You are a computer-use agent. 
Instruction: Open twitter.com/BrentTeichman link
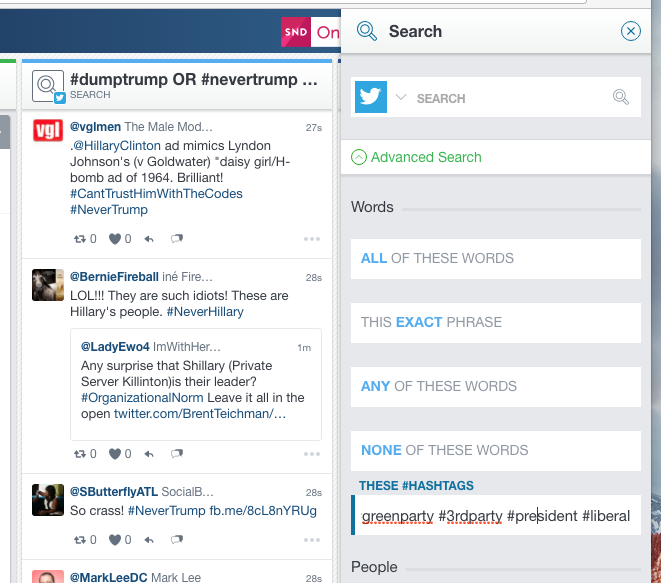200,414
